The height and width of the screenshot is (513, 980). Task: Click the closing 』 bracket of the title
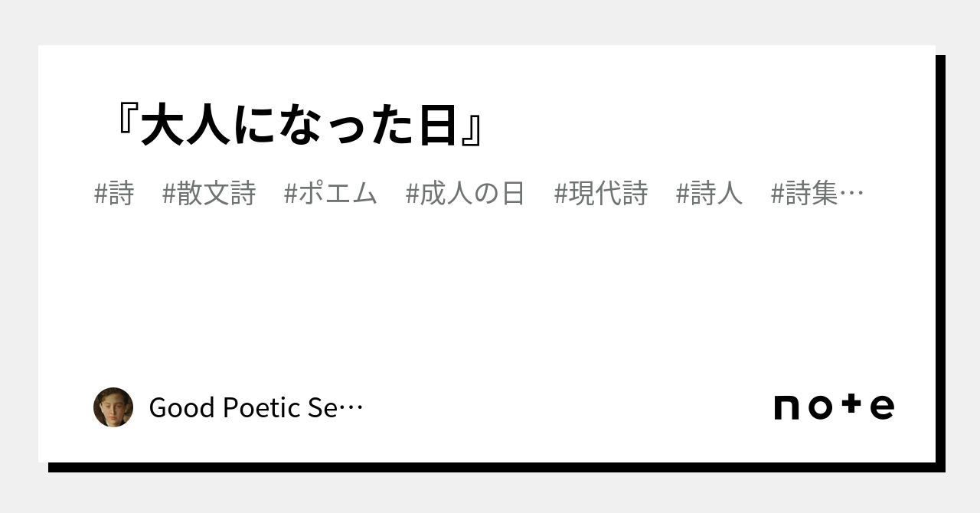click(x=472, y=126)
